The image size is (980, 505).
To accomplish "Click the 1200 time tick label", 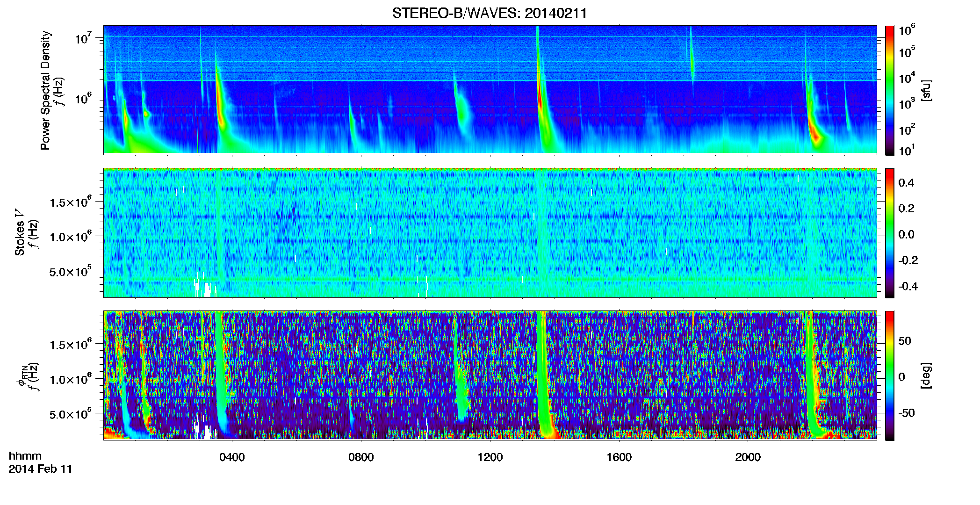I will click(490, 457).
